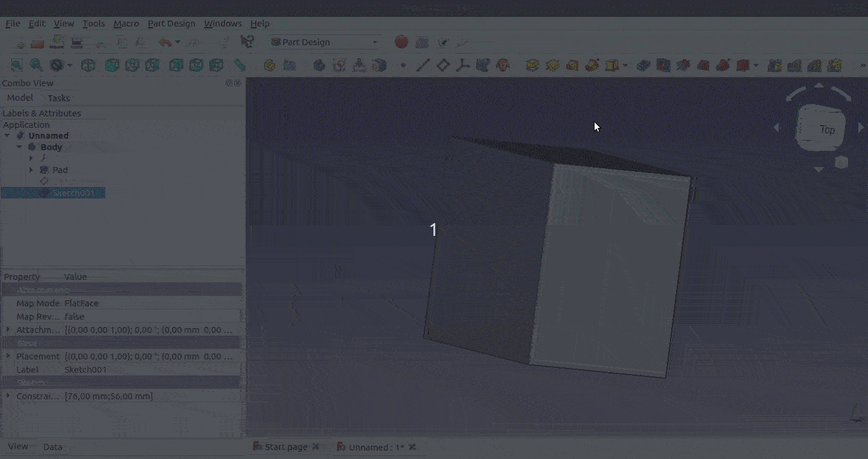This screenshot has width=868, height=459.
Task: Switch to the Model tab
Action: (20, 98)
